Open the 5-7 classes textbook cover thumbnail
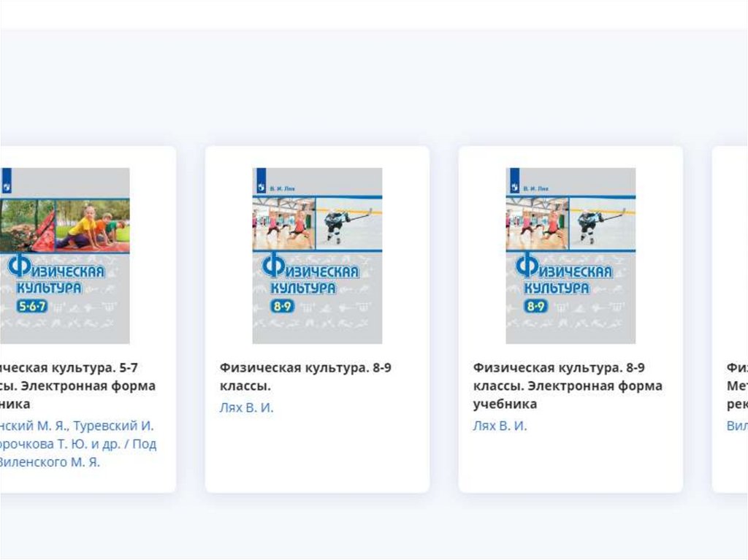The width and height of the screenshot is (748, 560). click(x=65, y=256)
